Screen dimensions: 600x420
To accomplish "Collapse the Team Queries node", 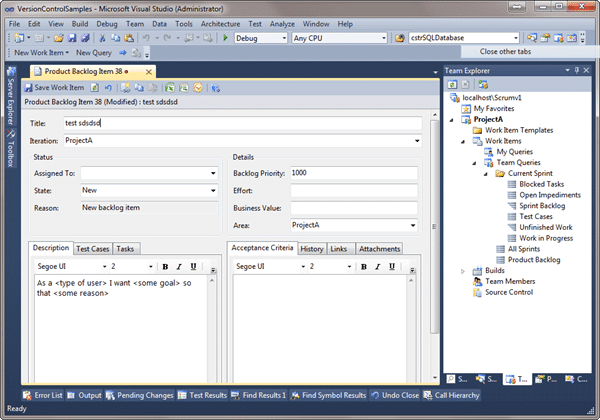I will pyautogui.click(x=474, y=163).
